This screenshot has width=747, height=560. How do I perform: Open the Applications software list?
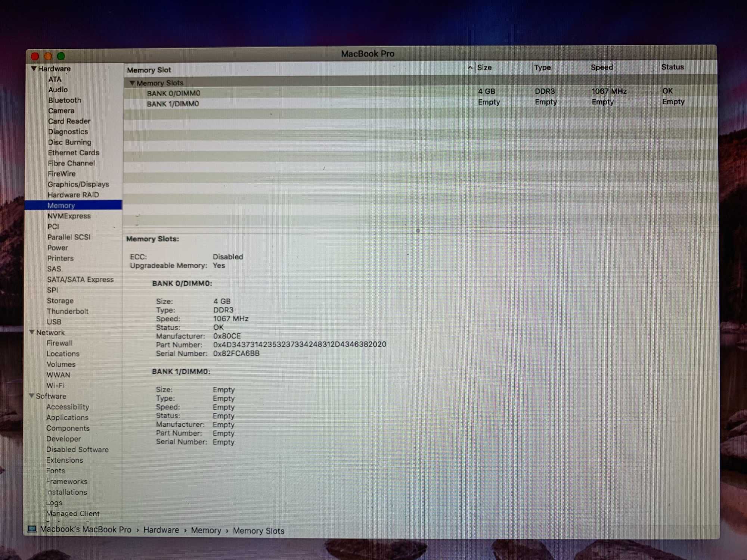tap(68, 418)
